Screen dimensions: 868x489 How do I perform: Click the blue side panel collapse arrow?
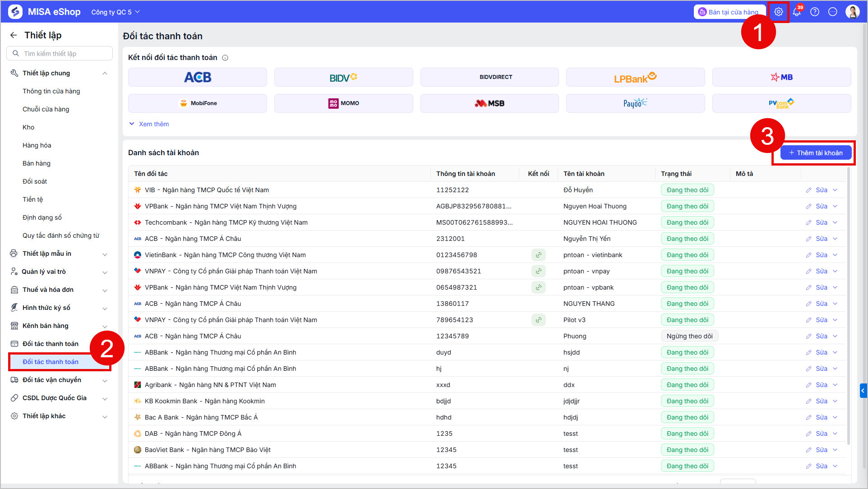tap(863, 391)
